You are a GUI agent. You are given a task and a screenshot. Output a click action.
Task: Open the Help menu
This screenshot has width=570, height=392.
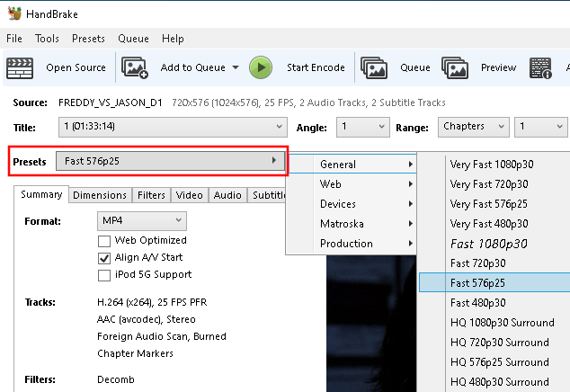[173, 39]
